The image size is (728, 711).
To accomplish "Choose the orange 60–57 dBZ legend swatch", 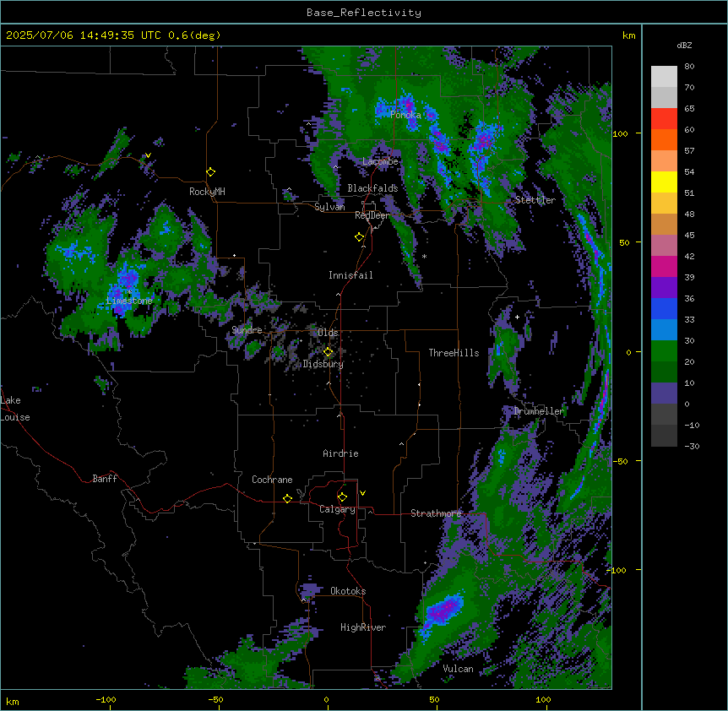I will [x=664, y=139].
